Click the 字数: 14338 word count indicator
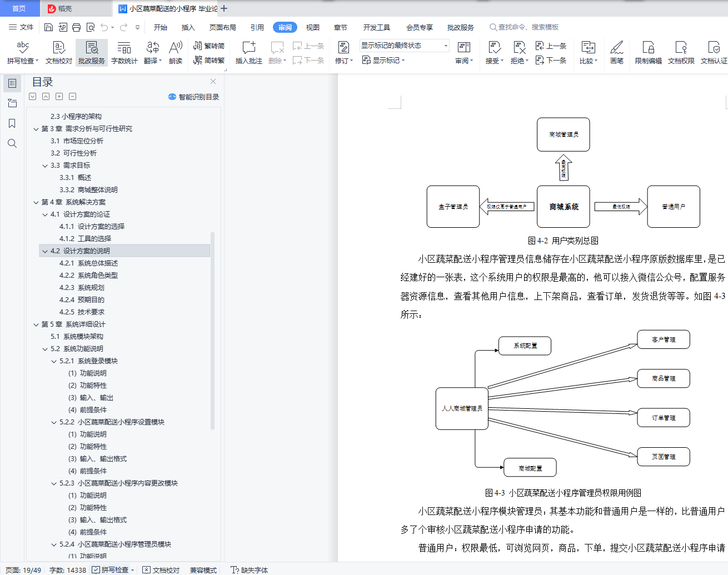The image size is (728, 575). pyautogui.click(x=68, y=570)
